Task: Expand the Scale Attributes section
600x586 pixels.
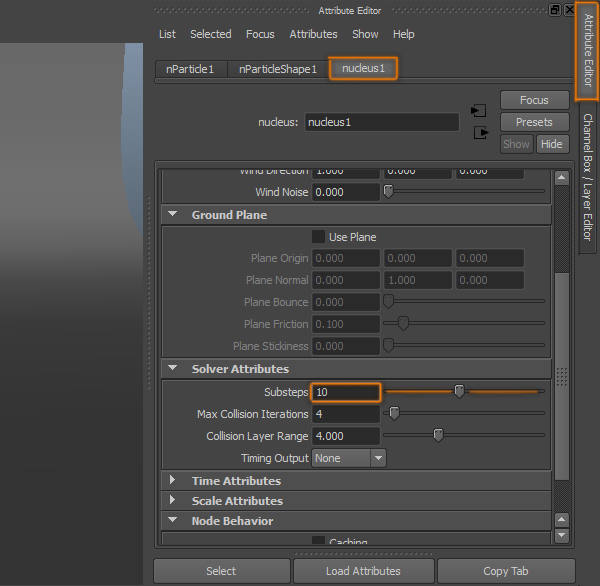Action: click(x=173, y=501)
